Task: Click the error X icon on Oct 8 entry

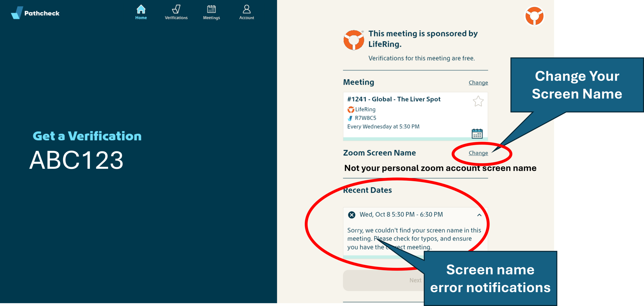Action: [x=352, y=215]
